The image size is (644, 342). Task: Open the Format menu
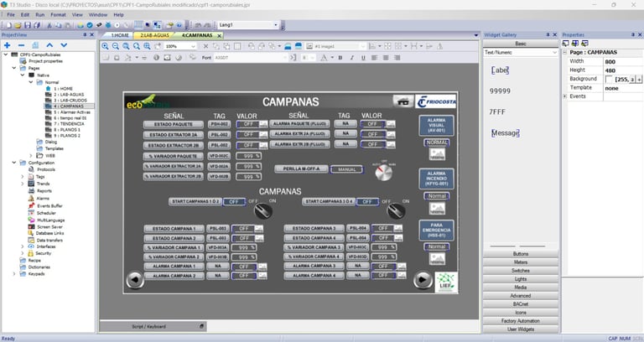point(59,15)
